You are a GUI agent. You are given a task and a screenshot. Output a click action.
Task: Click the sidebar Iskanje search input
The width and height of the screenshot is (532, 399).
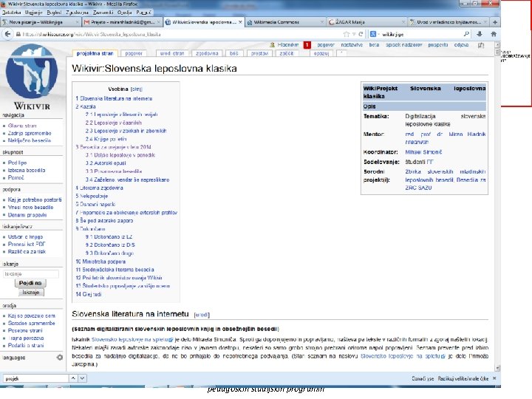coord(31,274)
